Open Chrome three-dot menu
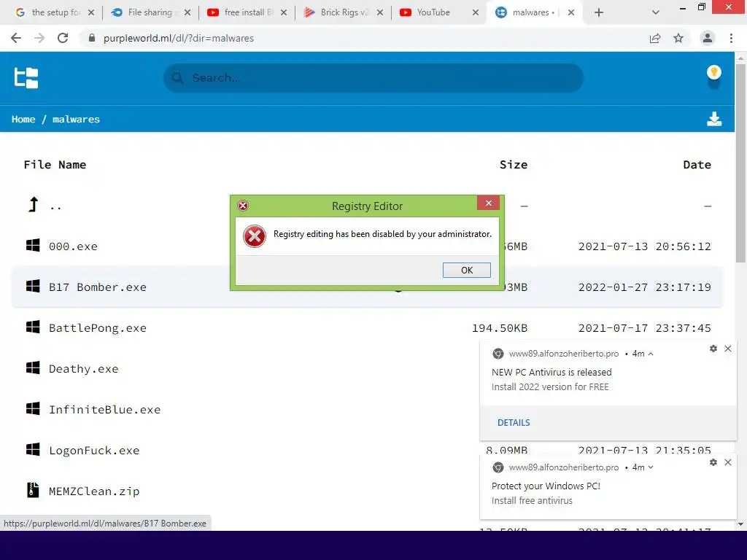The image size is (747, 560). (x=731, y=38)
